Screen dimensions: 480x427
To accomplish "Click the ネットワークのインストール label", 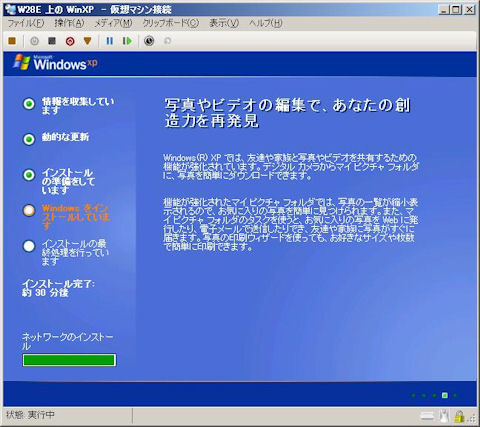I will coord(68,341).
